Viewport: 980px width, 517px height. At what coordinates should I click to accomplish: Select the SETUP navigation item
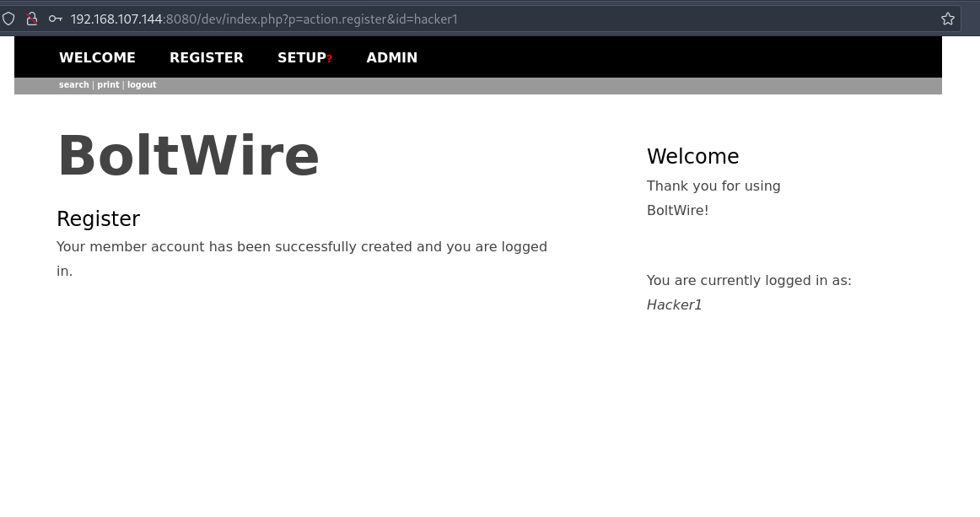tap(302, 57)
